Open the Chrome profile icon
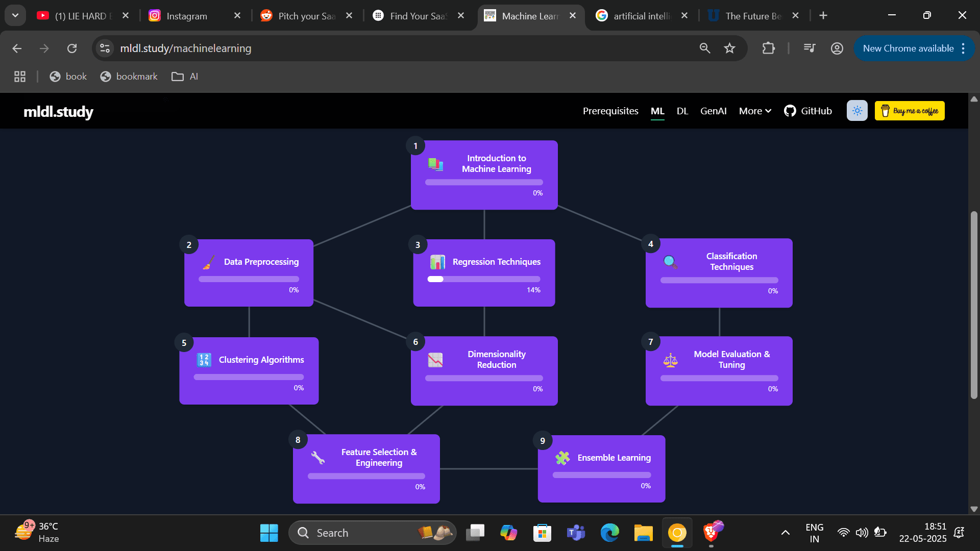Image resolution: width=980 pixels, height=551 pixels. point(837,48)
